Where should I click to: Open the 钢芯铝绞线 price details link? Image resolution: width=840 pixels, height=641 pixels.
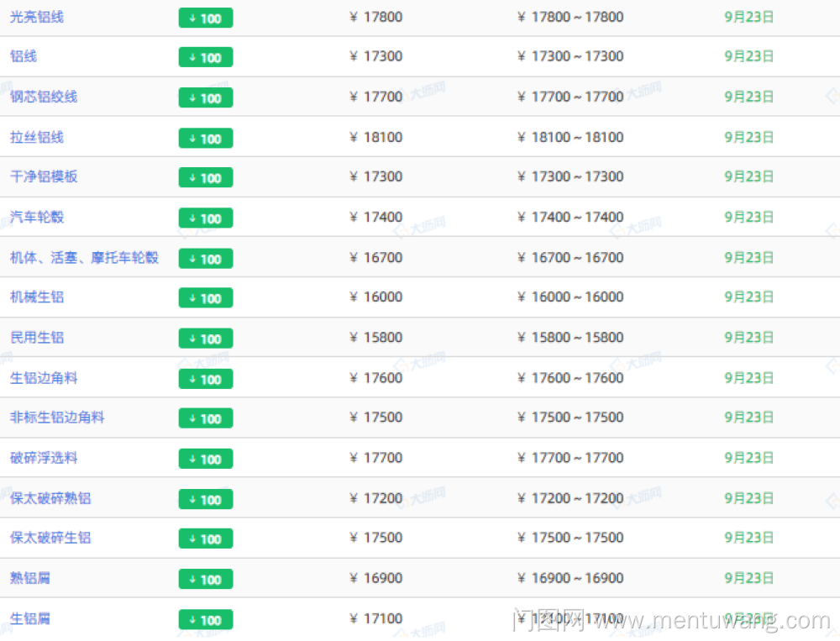point(44,97)
